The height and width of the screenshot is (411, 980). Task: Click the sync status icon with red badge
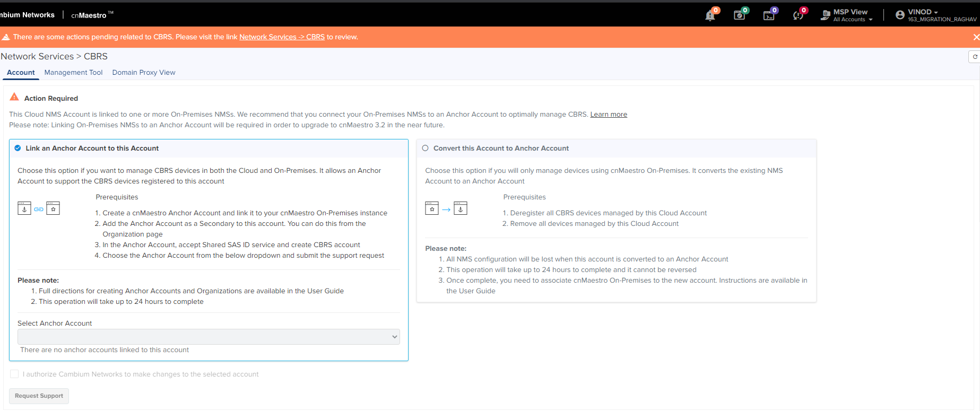point(797,16)
